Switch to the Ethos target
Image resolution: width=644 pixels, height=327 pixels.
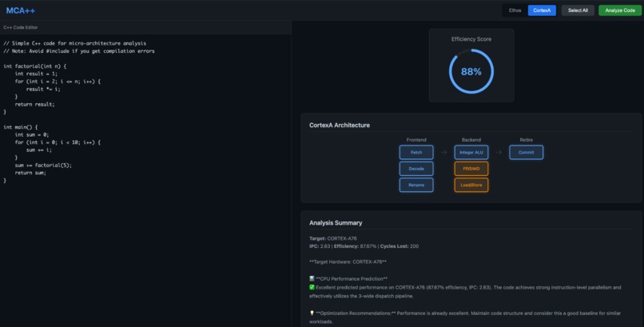515,10
